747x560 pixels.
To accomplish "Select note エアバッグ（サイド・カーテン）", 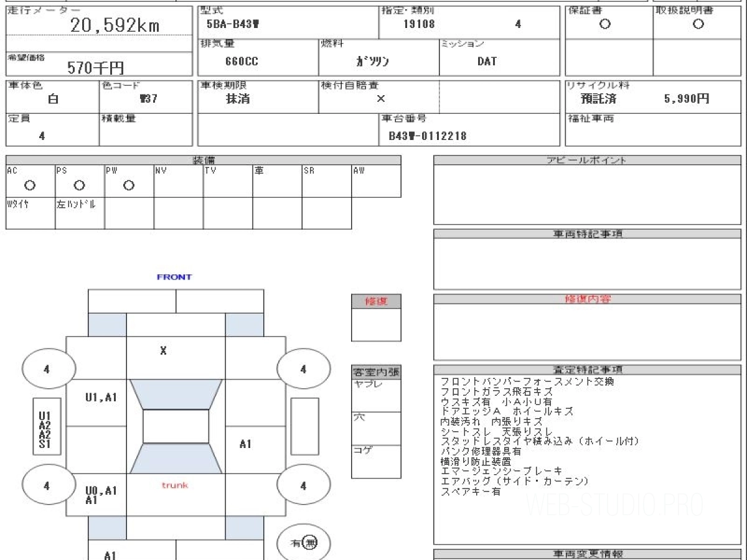I will coord(514,481).
